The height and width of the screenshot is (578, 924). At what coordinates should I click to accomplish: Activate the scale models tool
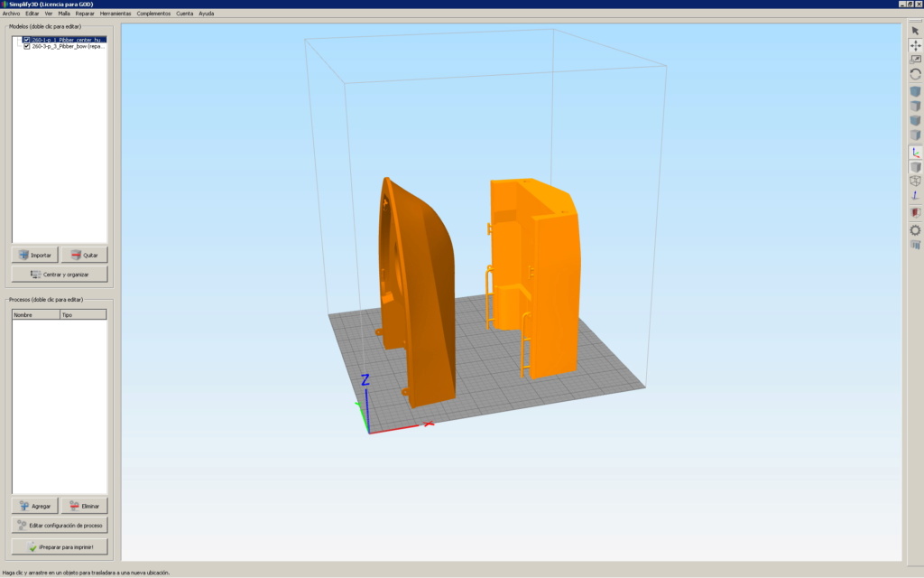915,60
